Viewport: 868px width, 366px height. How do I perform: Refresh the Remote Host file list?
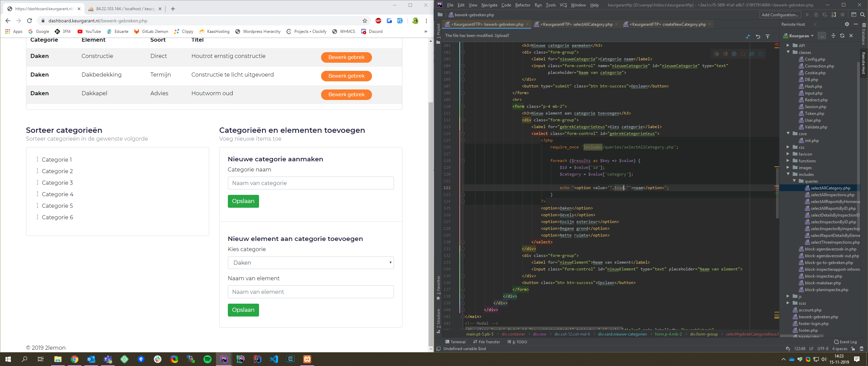point(842,36)
